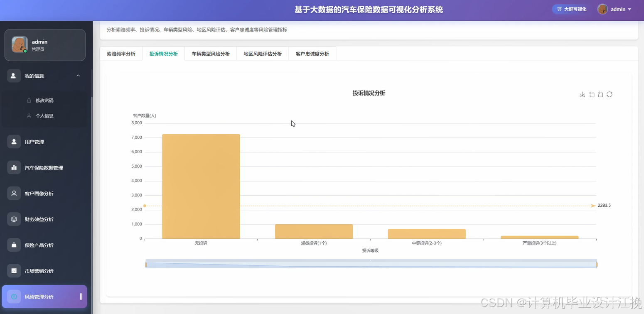Click the system title 基于大数据的汽车保险数据可视化分析系统
Image resolution: width=644 pixels, height=314 pixels.
coord(369,10)
